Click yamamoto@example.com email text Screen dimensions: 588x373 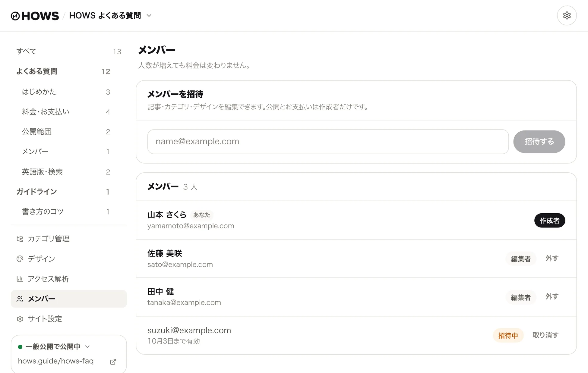(x=191, y=226)
